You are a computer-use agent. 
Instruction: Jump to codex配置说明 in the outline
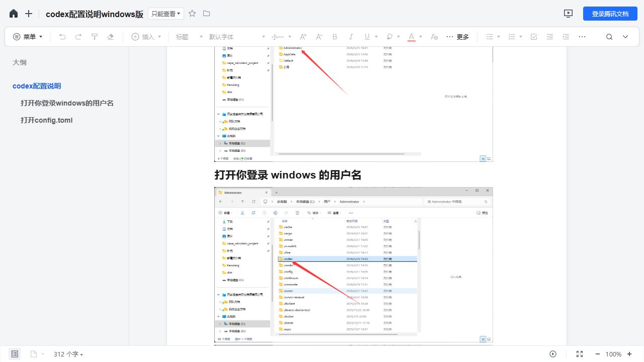click(37, 86)
